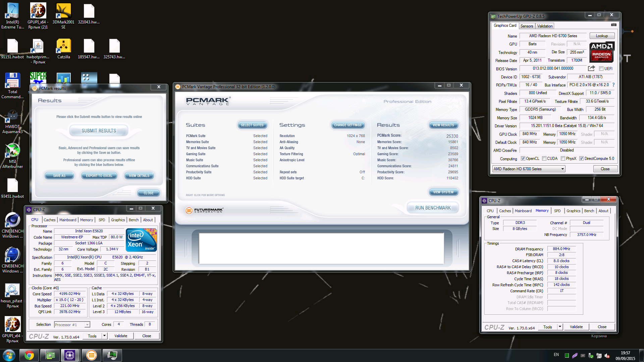The height and width of the screenshot is (362, 644).
Task: Click CLOSE button in PCMark results
Action: tap(148, 193)
